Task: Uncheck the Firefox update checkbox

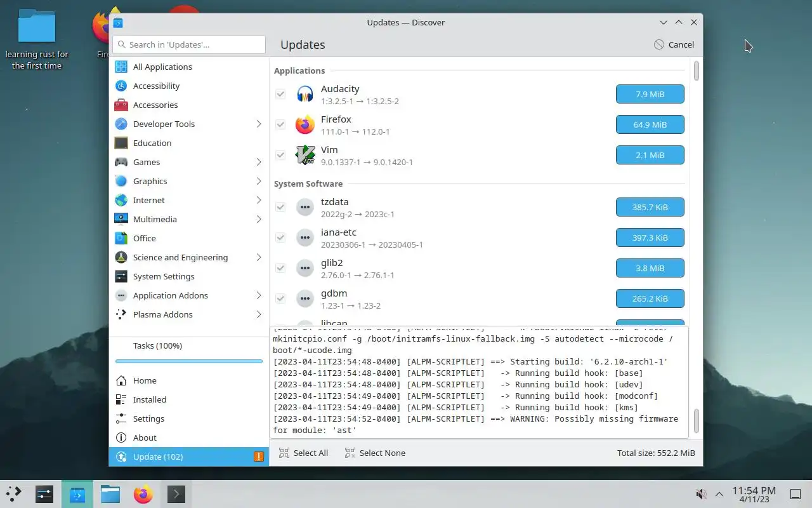Action: pos(280,124)
